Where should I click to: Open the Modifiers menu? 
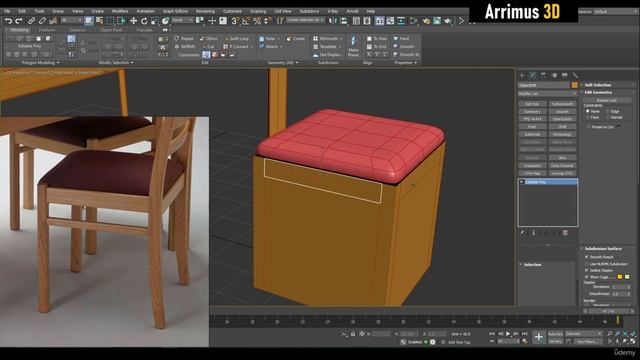[x=120, y=11]
